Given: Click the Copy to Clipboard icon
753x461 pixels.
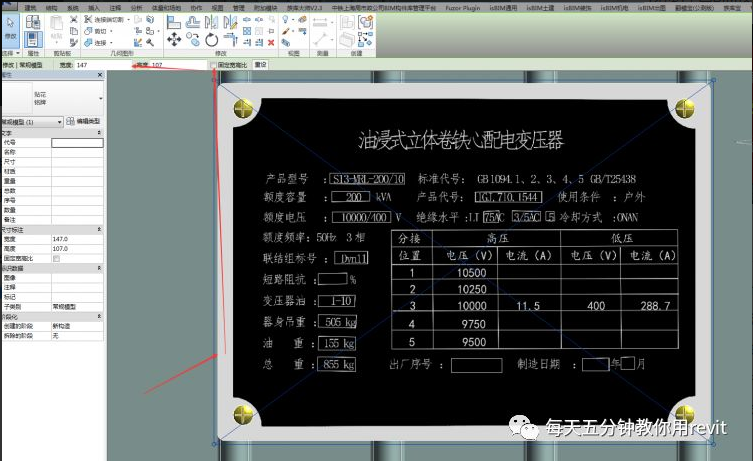Looking at the screenshot, I should point(73,31).
